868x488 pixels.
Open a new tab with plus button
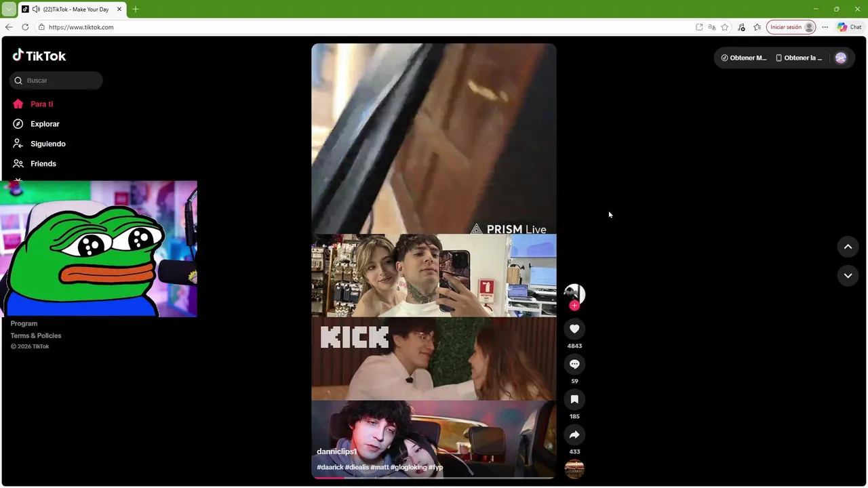click(135, 9)
